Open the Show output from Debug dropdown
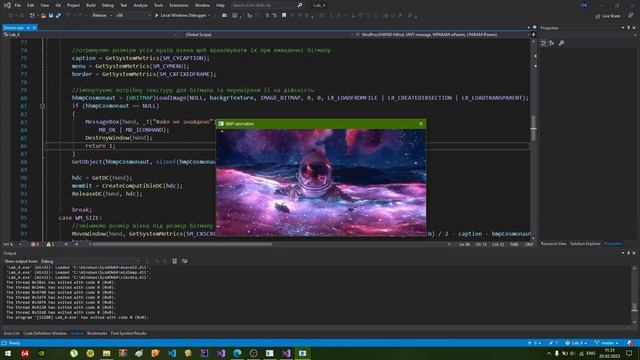This screenshot has height=360, width=640. click(x=89, y=261)
